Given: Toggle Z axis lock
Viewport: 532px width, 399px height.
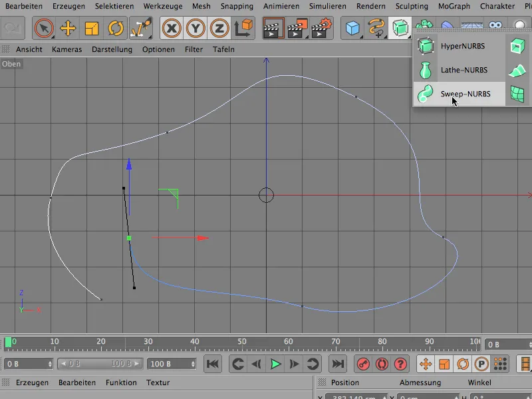Looking at the screenshot, I should tap(219, 28).
